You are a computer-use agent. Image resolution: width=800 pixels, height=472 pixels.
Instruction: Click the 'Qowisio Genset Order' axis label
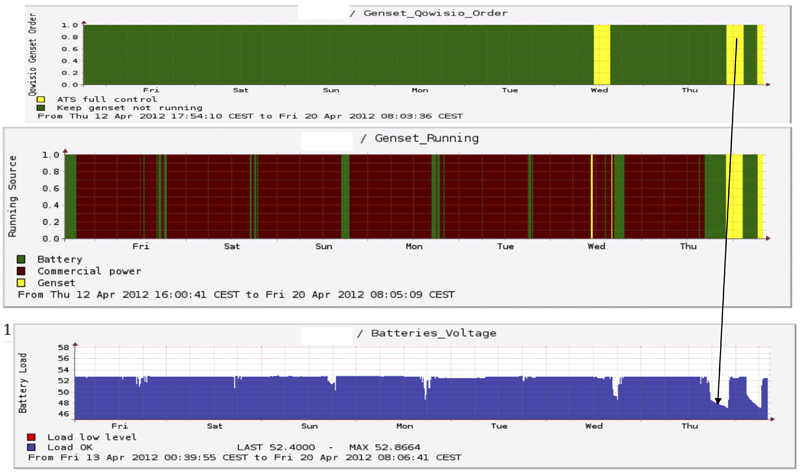pos(33,55)
